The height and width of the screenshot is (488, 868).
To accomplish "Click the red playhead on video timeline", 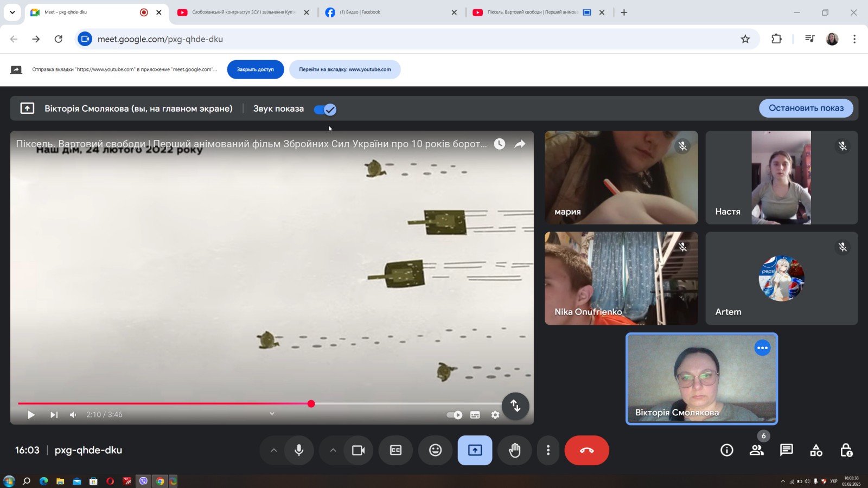I will coord(311,403).
